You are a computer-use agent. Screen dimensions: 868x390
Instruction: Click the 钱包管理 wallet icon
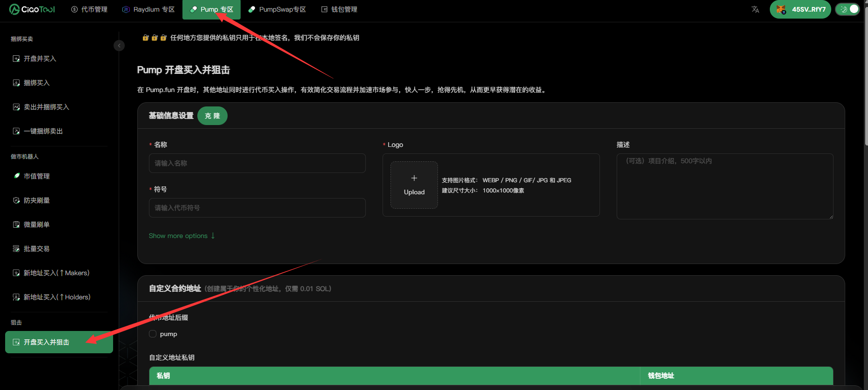tap(324, 9)
